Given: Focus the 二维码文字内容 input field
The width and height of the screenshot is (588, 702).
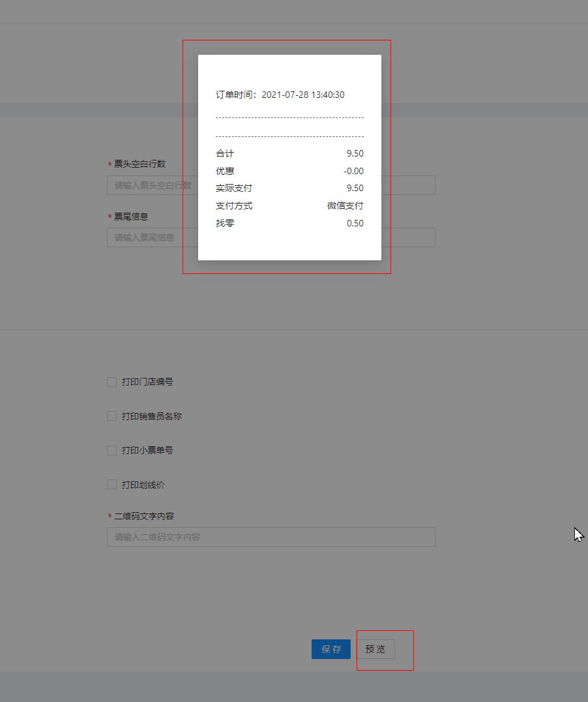Looking at the screenshot, I should [271, 537].
